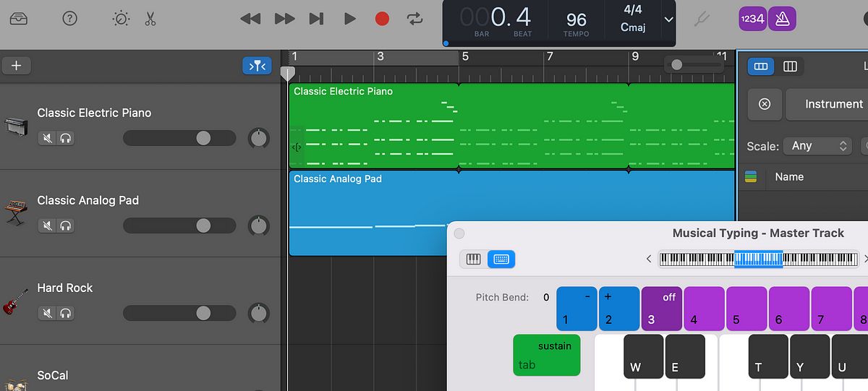The width and height of the screenshot is (868, 391).
Task: Click the color palette icon beside Name
Action: (751, 176)
